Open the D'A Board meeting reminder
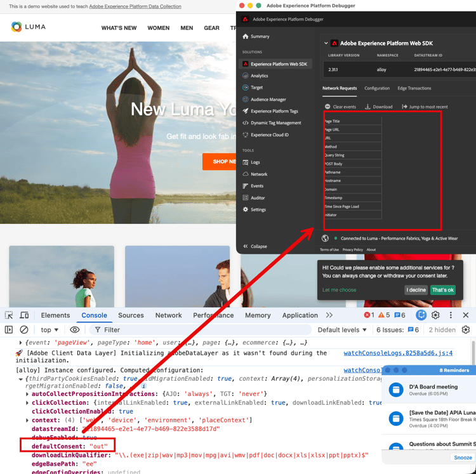The height and width of the screenshot is (474, 476). click(428, 390)
